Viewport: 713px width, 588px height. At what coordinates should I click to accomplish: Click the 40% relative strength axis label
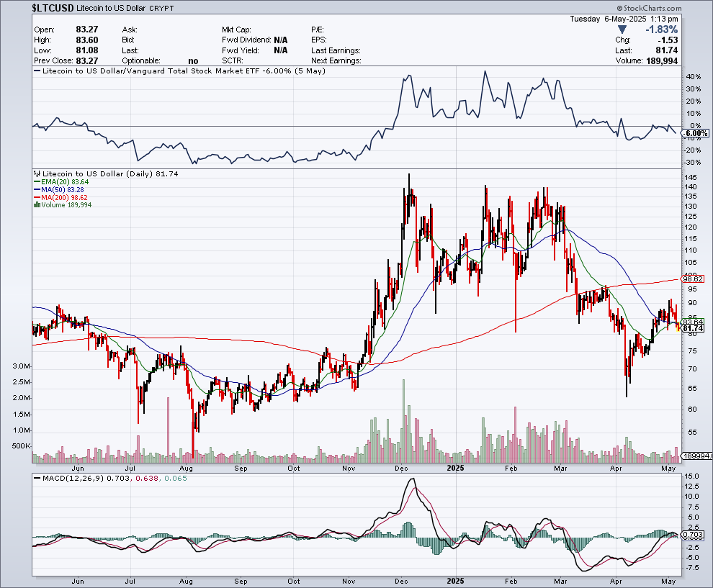(694, 77)
